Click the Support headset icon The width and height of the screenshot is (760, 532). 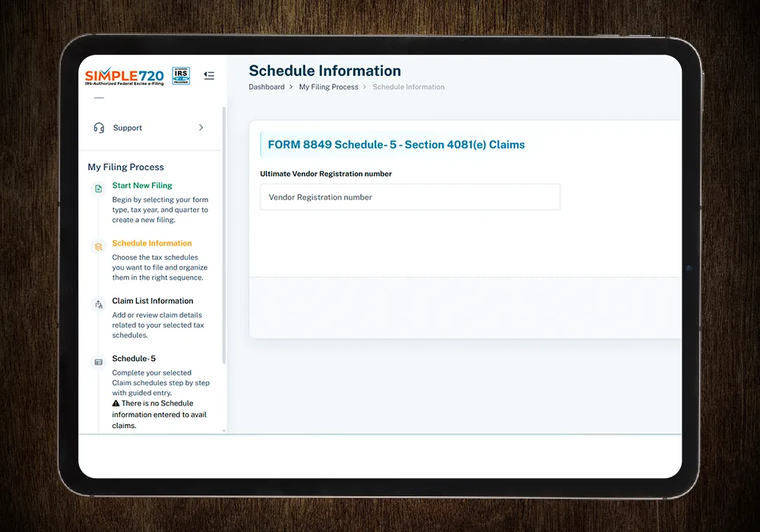click(99, 128)
